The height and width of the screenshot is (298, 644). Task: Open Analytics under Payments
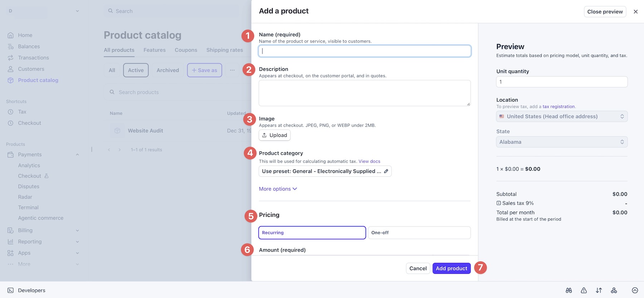(x=29, y=165)
